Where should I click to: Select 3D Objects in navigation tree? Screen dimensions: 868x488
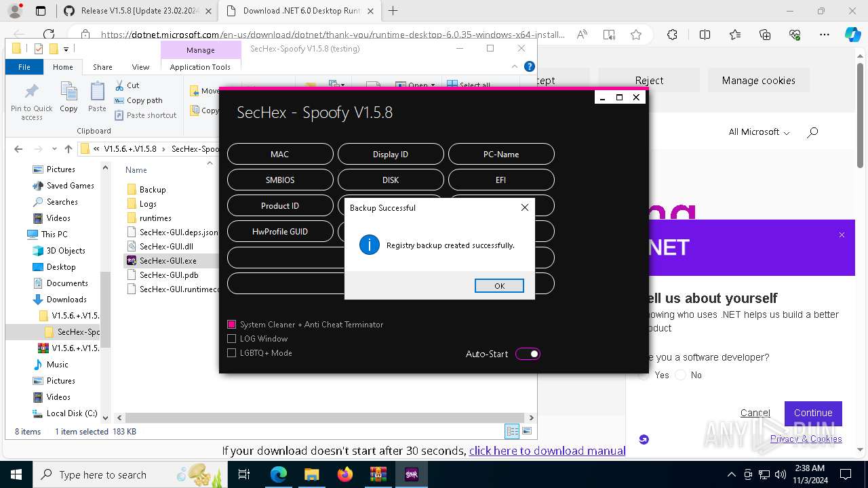(65, 251)
